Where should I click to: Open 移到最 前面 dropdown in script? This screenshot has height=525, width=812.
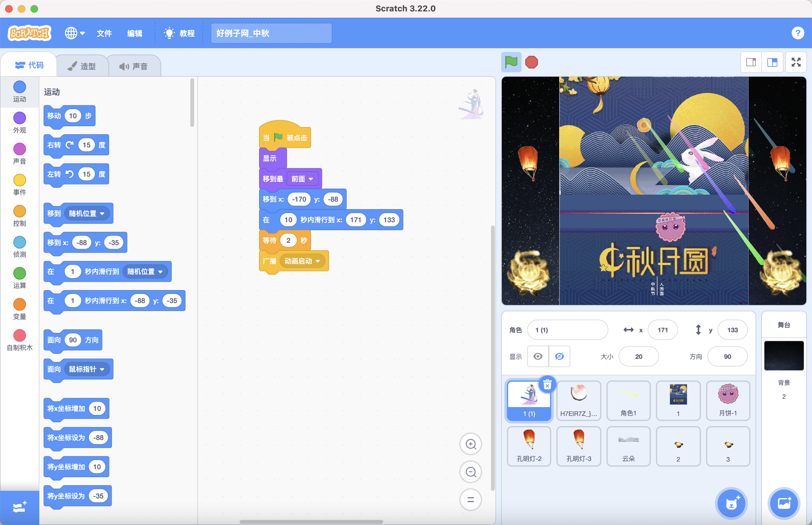(302, 178)
